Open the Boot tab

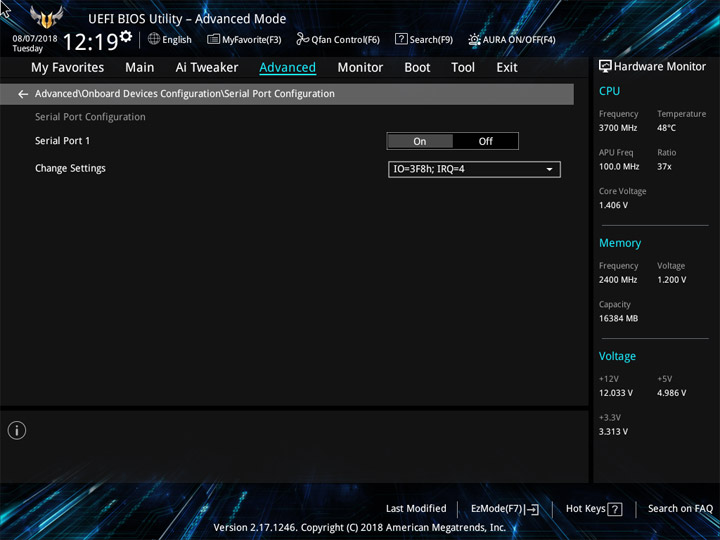click(417, 68)
